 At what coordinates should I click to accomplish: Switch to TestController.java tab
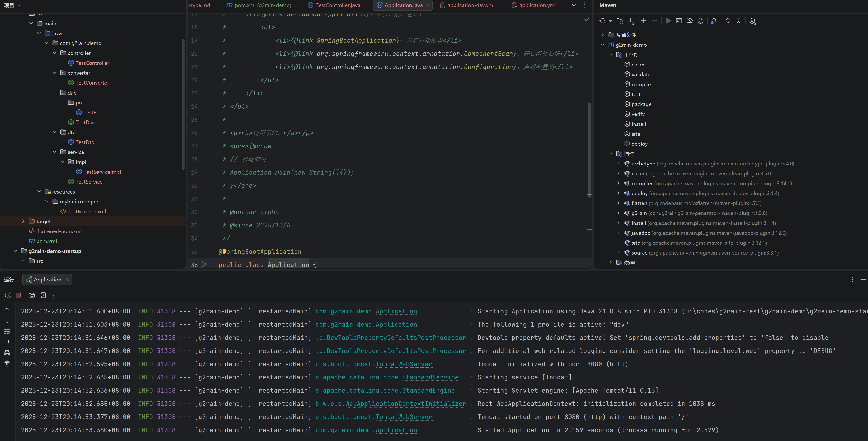pyautogui.click(x=338, y=5)
